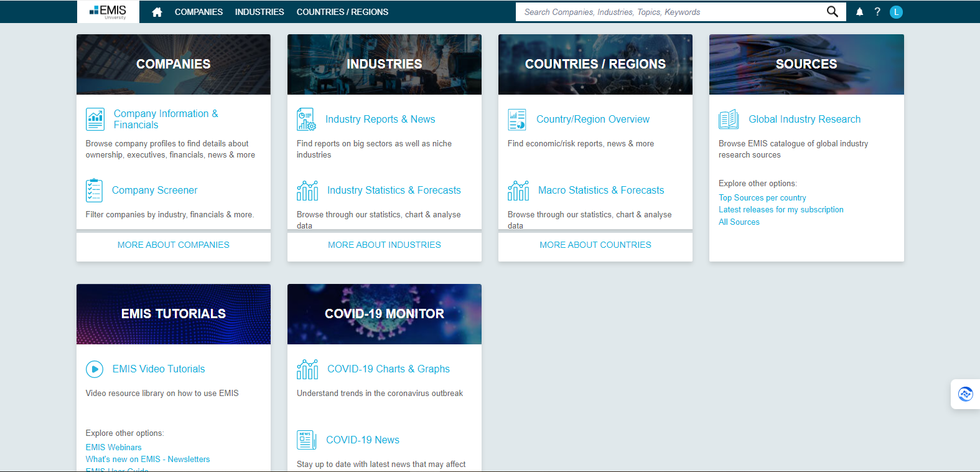This screenshot has width=980, height=472.
Task: Click MORE ABOUT INDUSTRIES button
Action: (385, 245)
